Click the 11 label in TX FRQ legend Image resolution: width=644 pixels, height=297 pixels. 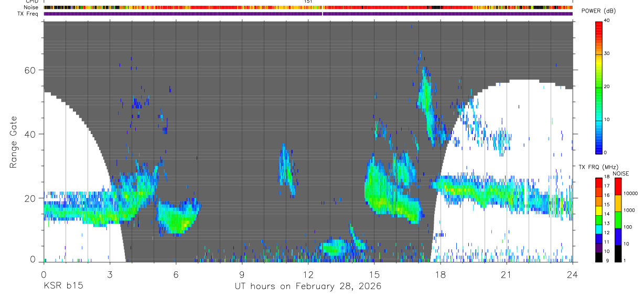[607, 242]
